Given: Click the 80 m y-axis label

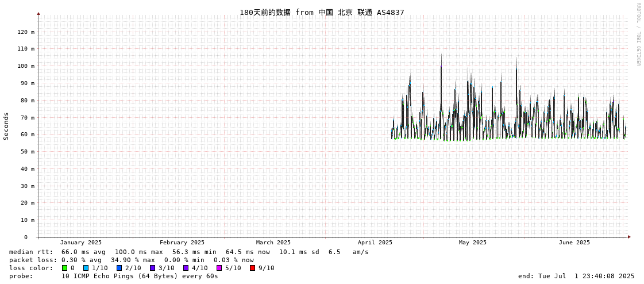Looking at the screenshot, I should click(28, 100).
